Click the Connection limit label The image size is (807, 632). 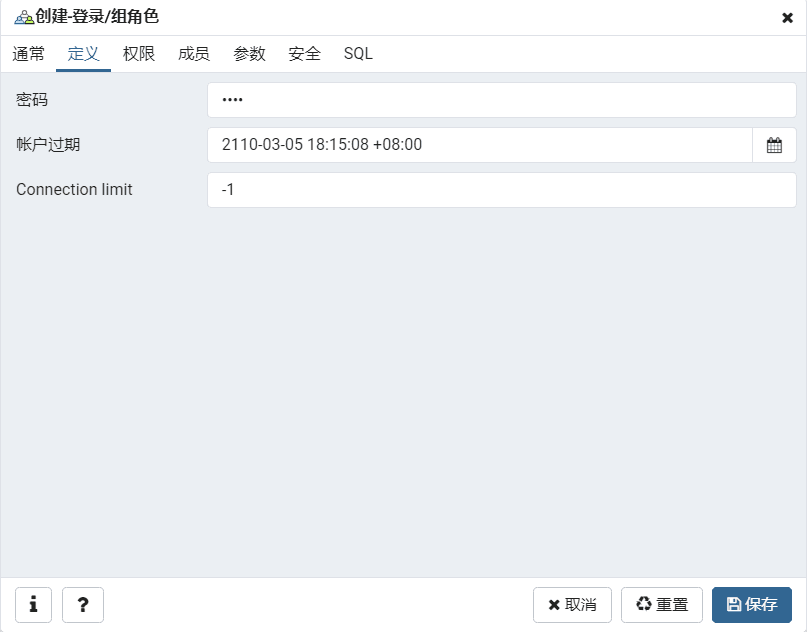pos(74,189)
